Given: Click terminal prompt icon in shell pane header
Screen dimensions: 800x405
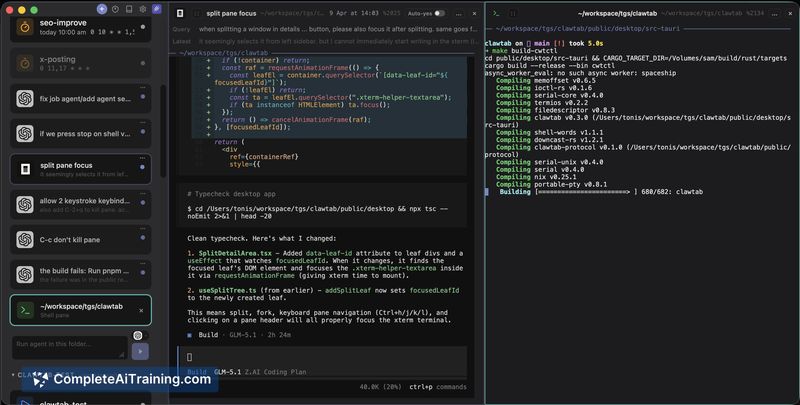Looking at the screenshot, I should tap(496, 14).
